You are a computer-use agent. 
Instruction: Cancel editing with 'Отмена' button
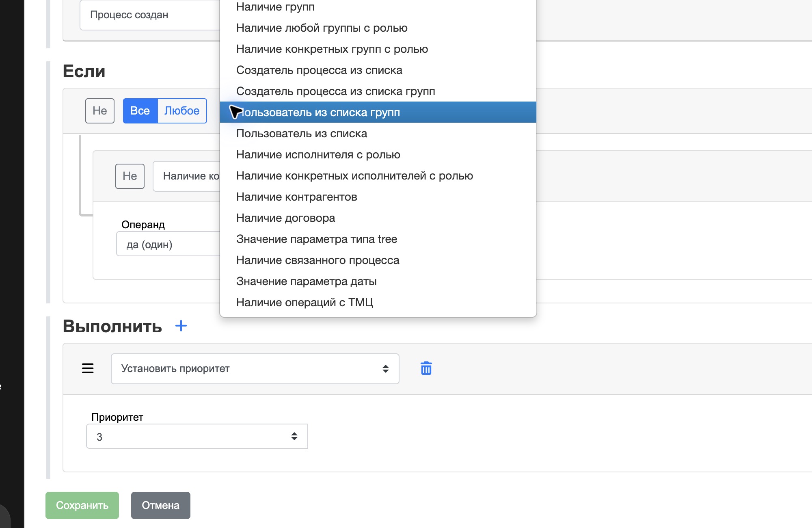160,505
